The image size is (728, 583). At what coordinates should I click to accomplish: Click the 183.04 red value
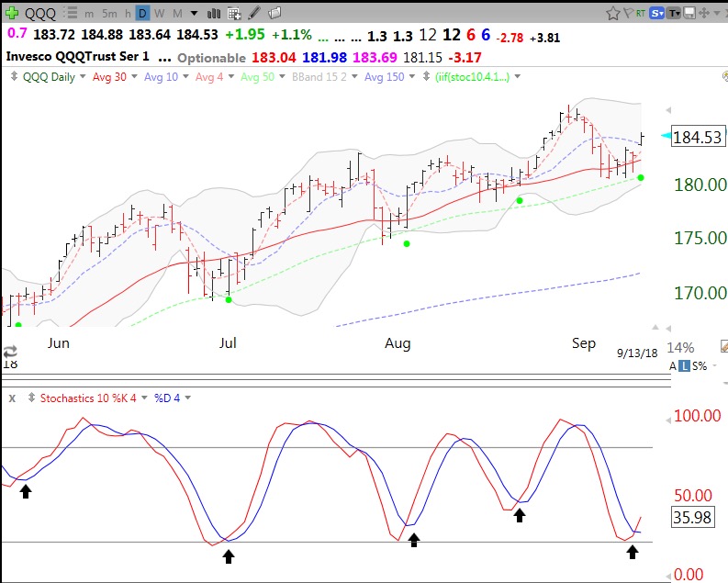[274, 58]
